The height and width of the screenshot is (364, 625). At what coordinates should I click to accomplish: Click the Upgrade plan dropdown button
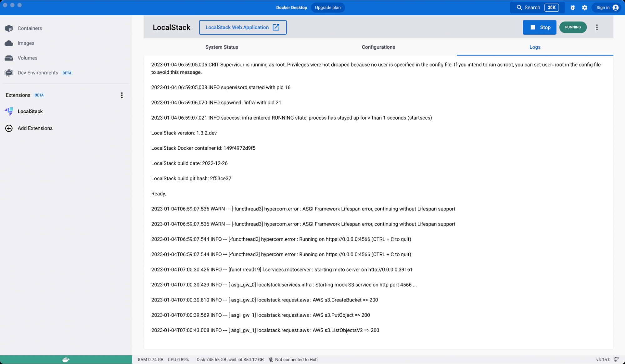point(328,7)
